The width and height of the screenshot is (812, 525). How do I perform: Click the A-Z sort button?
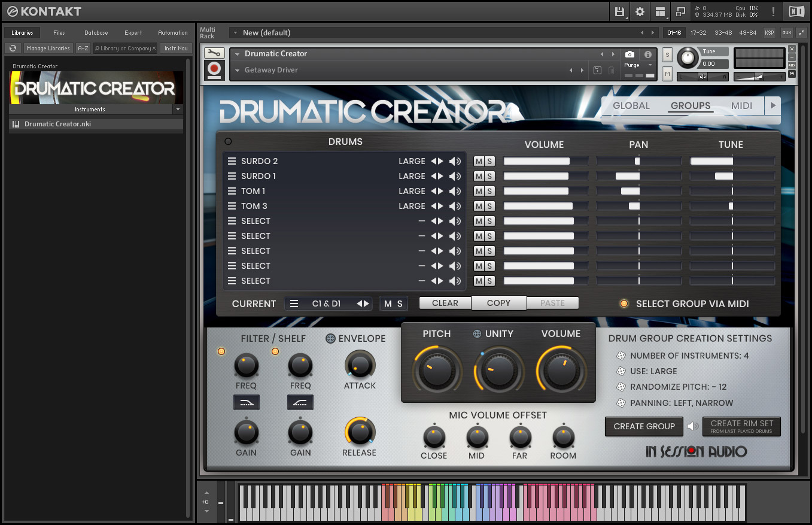click(83, 48)
